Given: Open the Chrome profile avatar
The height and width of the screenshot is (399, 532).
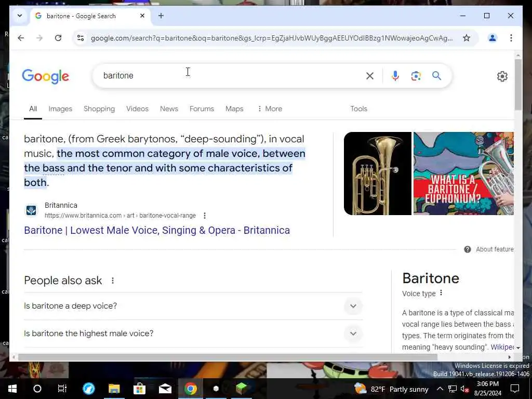Looking at the screenshot, I should tap(493, 38).
